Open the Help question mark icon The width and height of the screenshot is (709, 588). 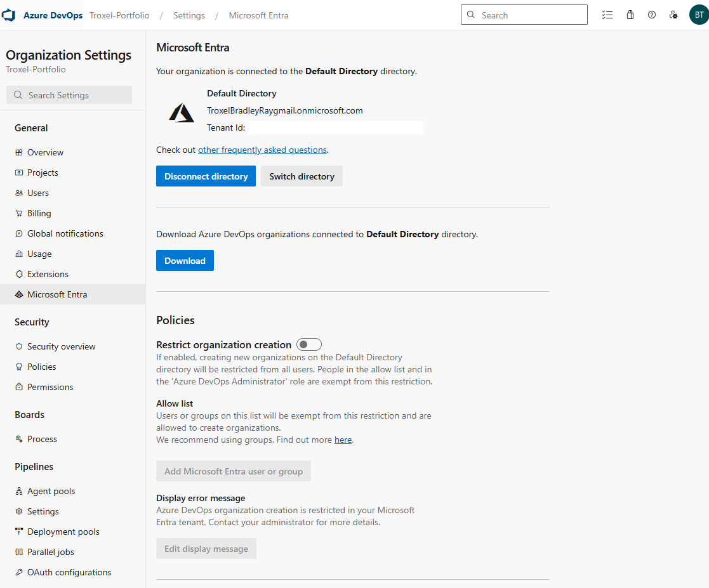652,15
